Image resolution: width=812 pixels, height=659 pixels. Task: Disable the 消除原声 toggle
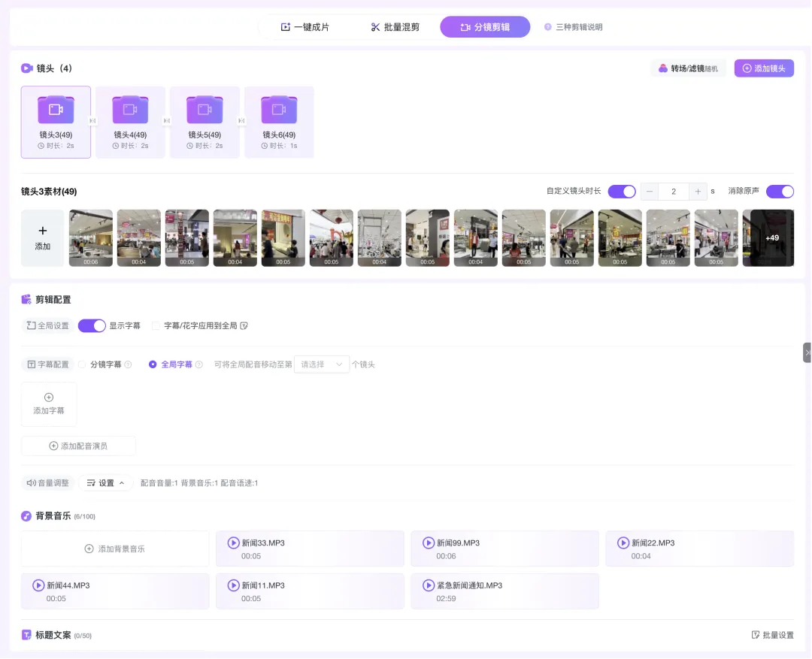tap(780, 191)
